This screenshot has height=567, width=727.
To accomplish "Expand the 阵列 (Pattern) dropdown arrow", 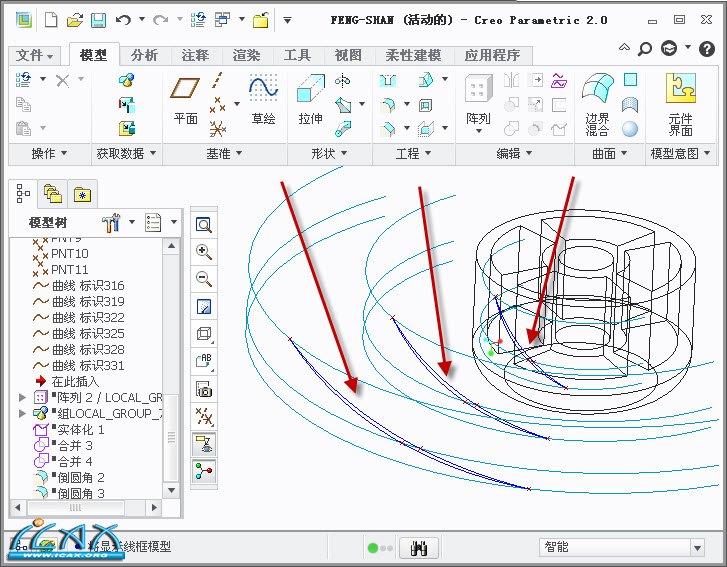I will (x=497, y=118).
